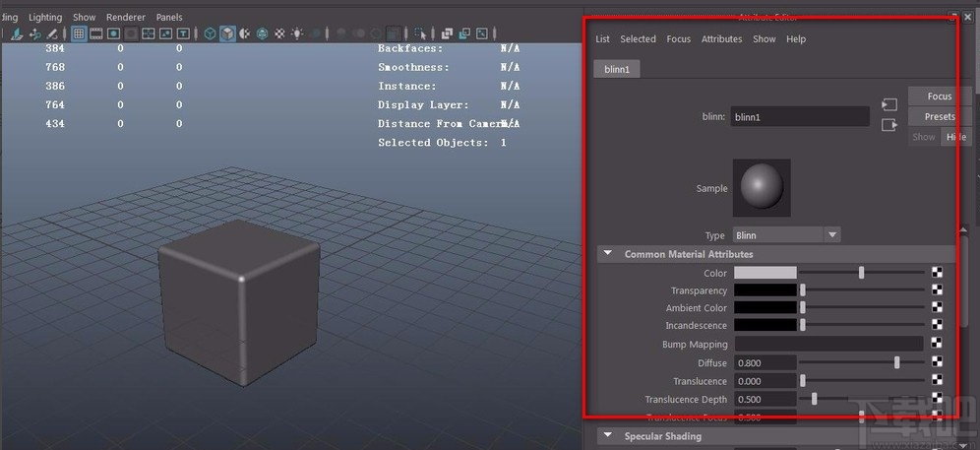This screenshot has width=980, height=450.
Task: Toggle use all lights bulb icon
Action: (x=297, y=33)
